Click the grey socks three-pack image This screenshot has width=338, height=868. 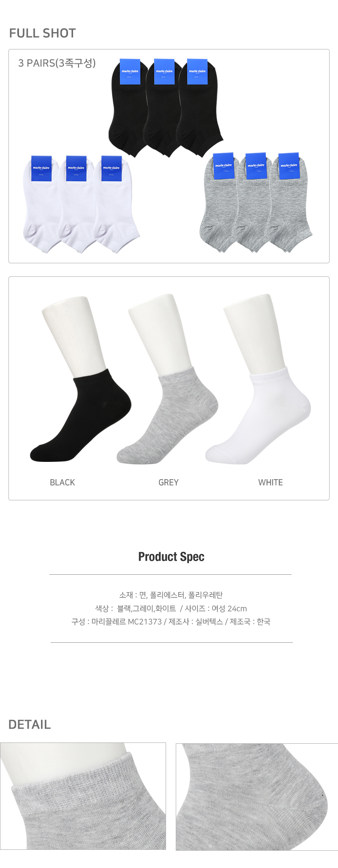(256, 202)
